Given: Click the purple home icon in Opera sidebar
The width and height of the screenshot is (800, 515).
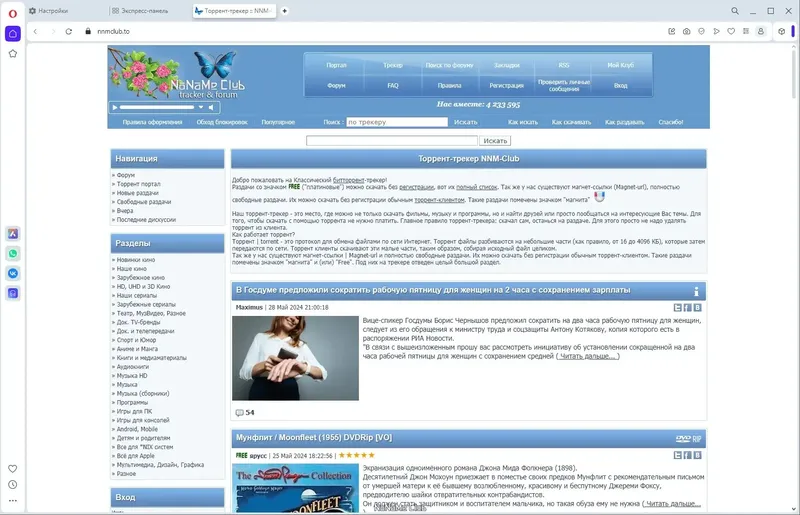Looking at the screenshot, I should (13, 34).
